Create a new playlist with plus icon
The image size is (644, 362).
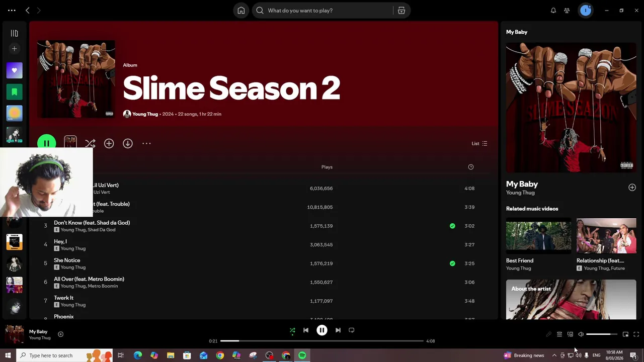coord(14,49)
